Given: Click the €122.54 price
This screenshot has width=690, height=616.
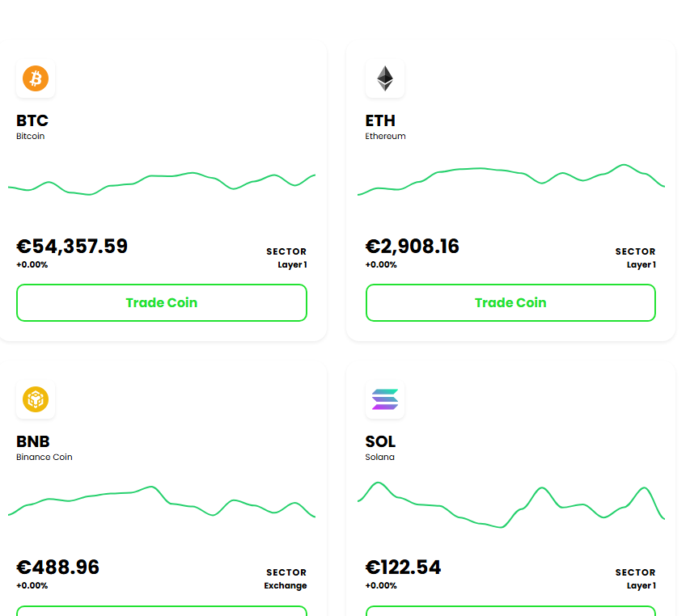Looking at the screenshot, I should [x=403, y=567].
